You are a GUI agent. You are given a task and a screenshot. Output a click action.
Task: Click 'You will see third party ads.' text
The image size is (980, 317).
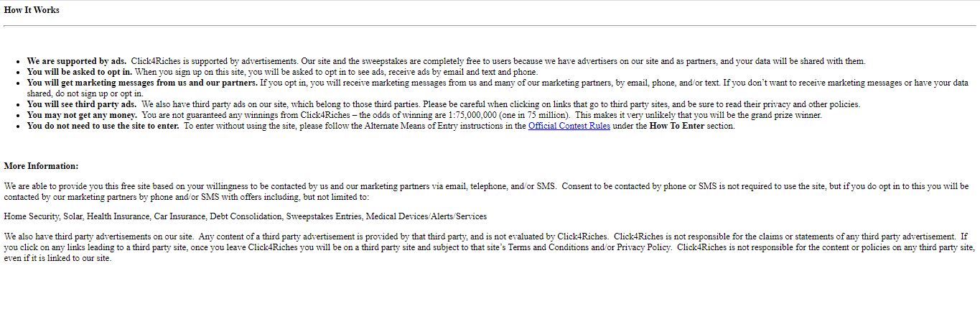82,104
